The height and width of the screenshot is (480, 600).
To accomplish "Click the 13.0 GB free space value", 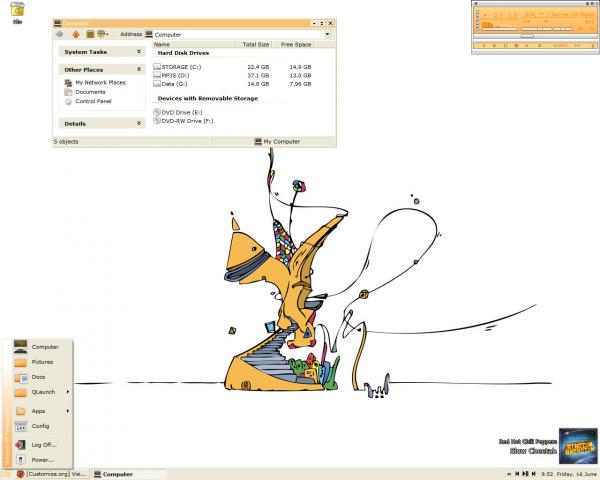I will [x=300, y=75].
